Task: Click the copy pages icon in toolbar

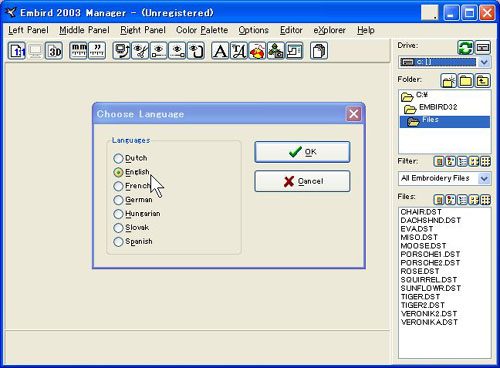Action: [x=319, y=51]
